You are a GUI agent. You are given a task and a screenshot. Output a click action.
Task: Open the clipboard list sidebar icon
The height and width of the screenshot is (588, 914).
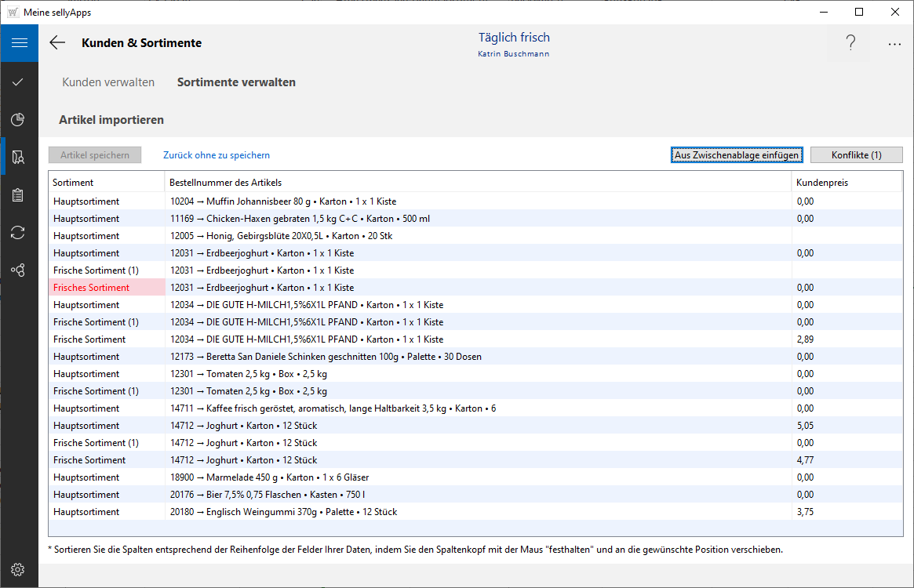point(19,195)
